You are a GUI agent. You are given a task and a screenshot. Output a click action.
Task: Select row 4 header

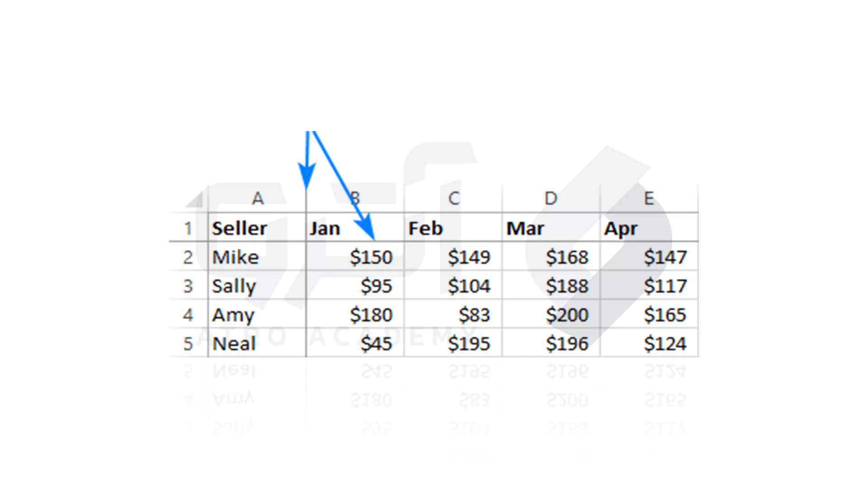point(189,314)
